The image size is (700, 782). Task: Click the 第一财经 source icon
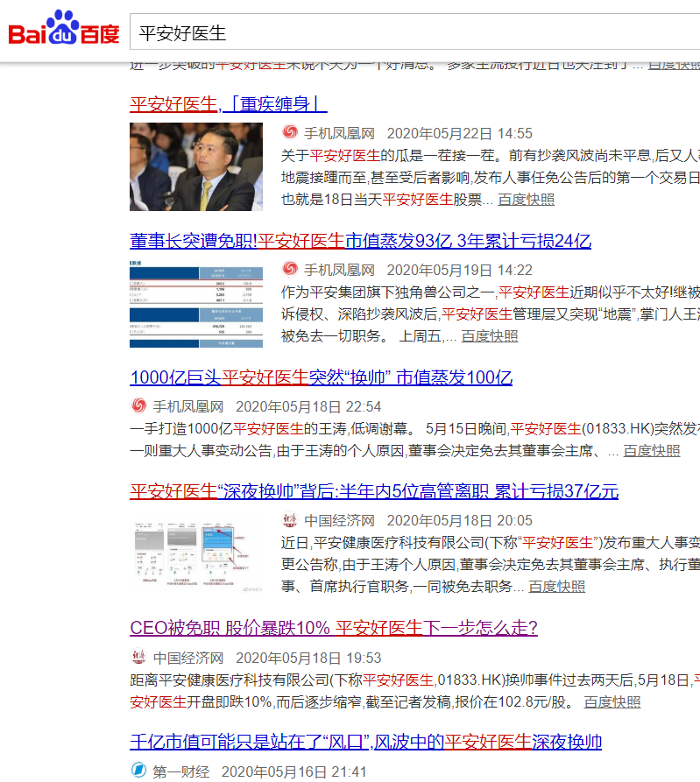pyautogui.click(x=138, y=771)
